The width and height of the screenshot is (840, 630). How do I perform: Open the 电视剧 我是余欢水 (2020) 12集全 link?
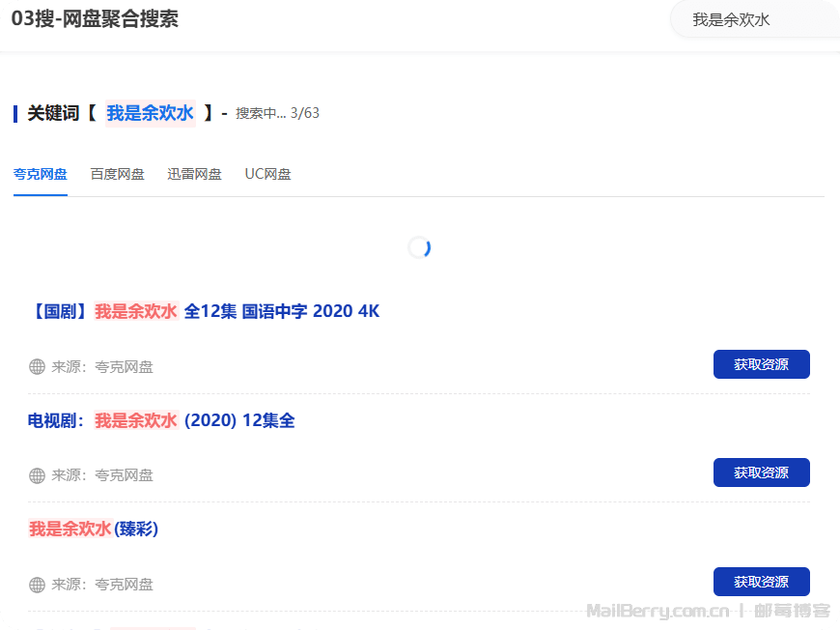pos(161,420)
